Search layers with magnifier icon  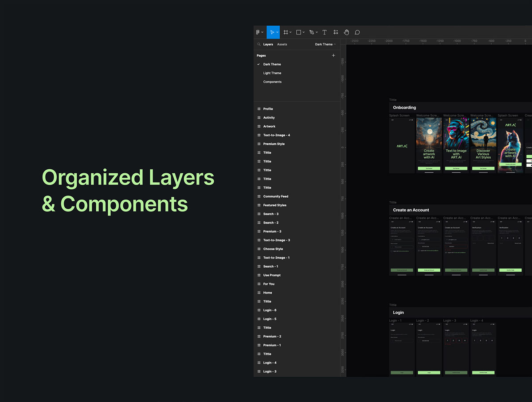[259, 44]
